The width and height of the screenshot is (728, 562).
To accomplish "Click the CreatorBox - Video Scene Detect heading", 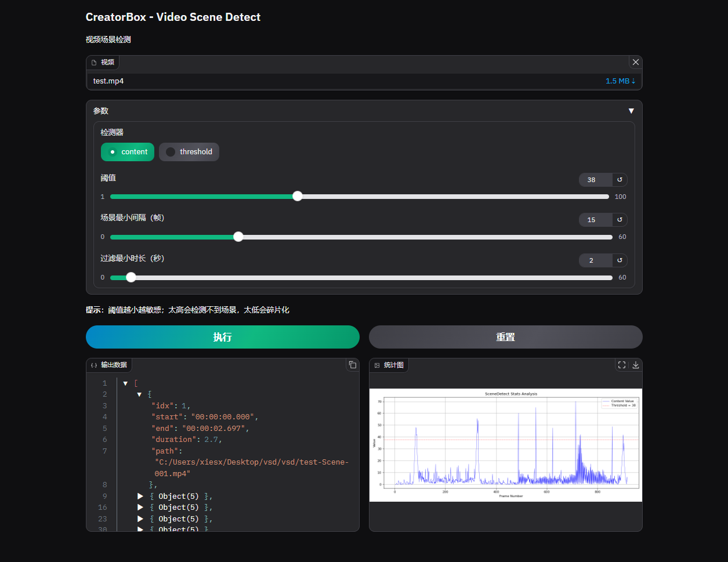I will 173,17.
